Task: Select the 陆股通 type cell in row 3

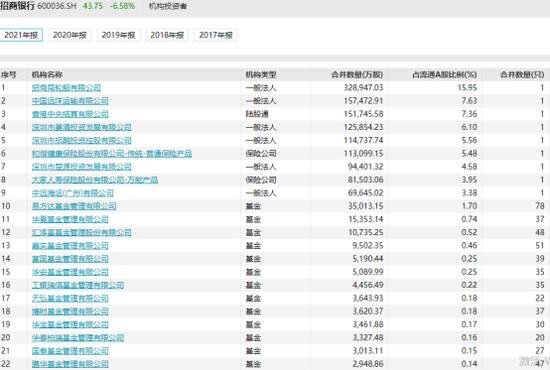Action: pos(257,114)
